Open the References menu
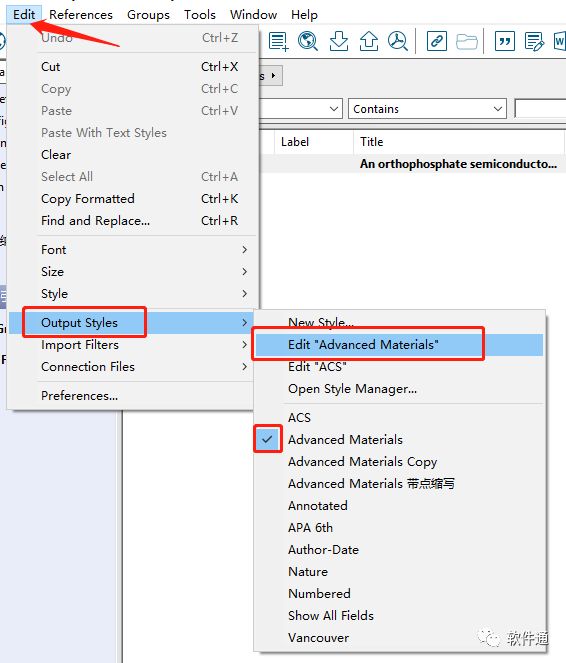The image size is (566, 663). click(x=81, y=15)
